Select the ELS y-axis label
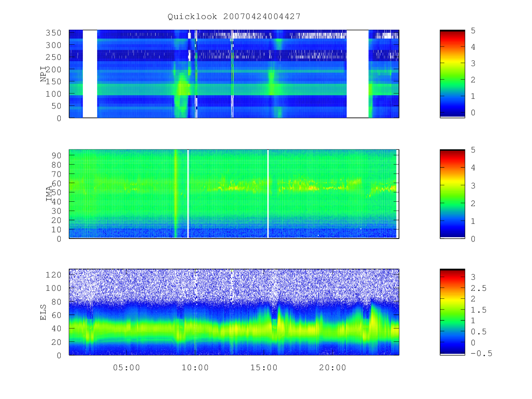 pos(43,312)
